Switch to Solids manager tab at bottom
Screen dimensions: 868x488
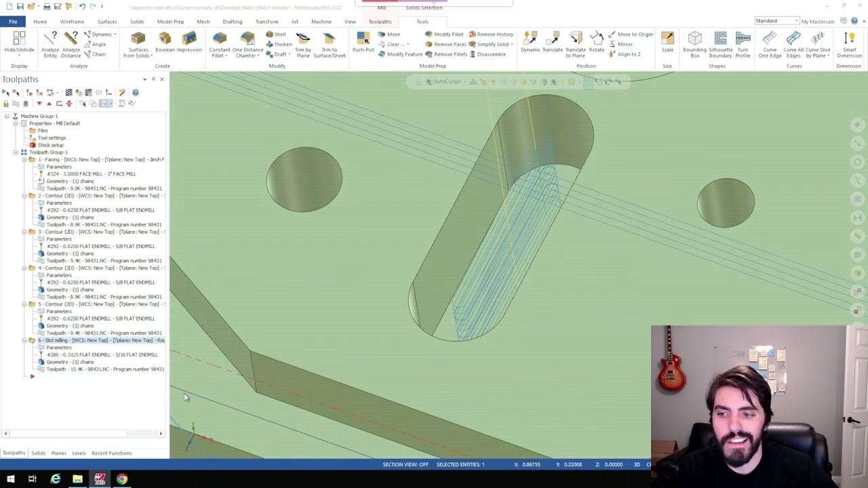[x=38, y=453]
